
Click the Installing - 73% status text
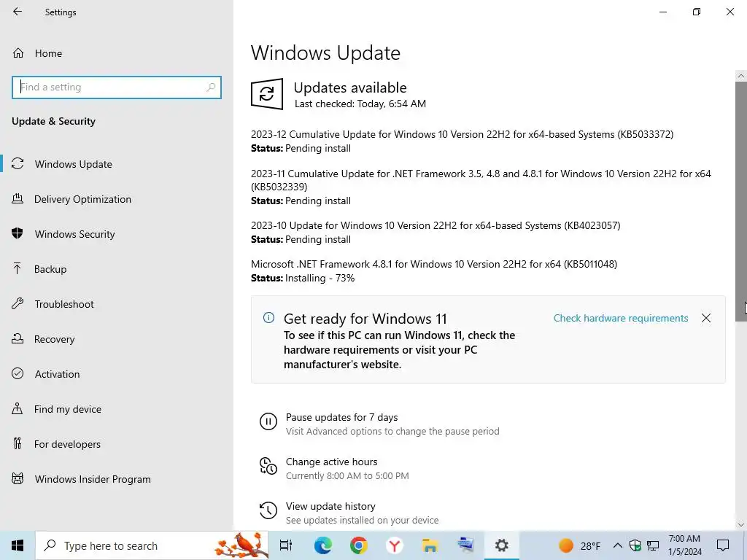coord(320,278)
